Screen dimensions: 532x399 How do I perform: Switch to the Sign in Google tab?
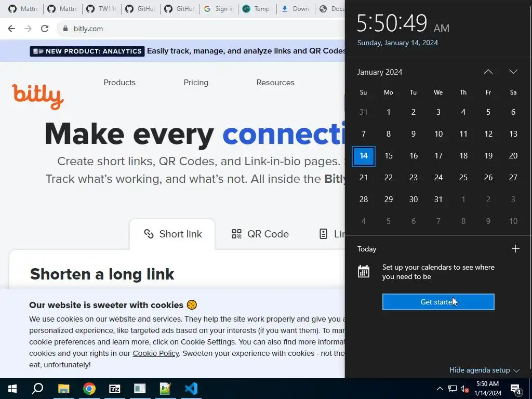click(x=219, y=9)
